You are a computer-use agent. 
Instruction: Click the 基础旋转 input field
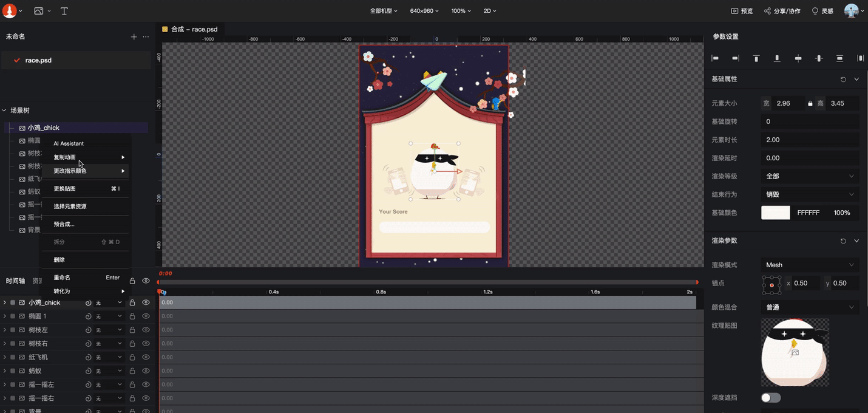tap(810, 121)
